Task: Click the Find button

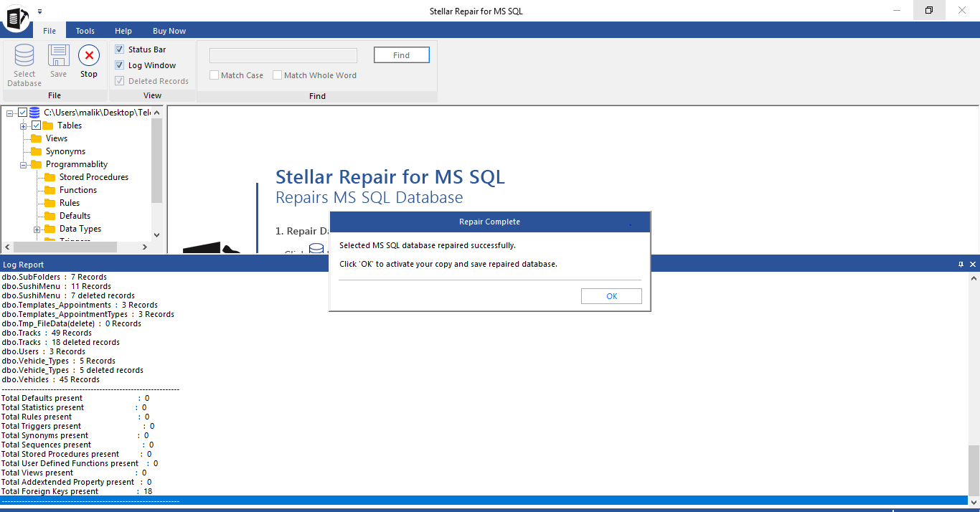Action: point(402,55)
